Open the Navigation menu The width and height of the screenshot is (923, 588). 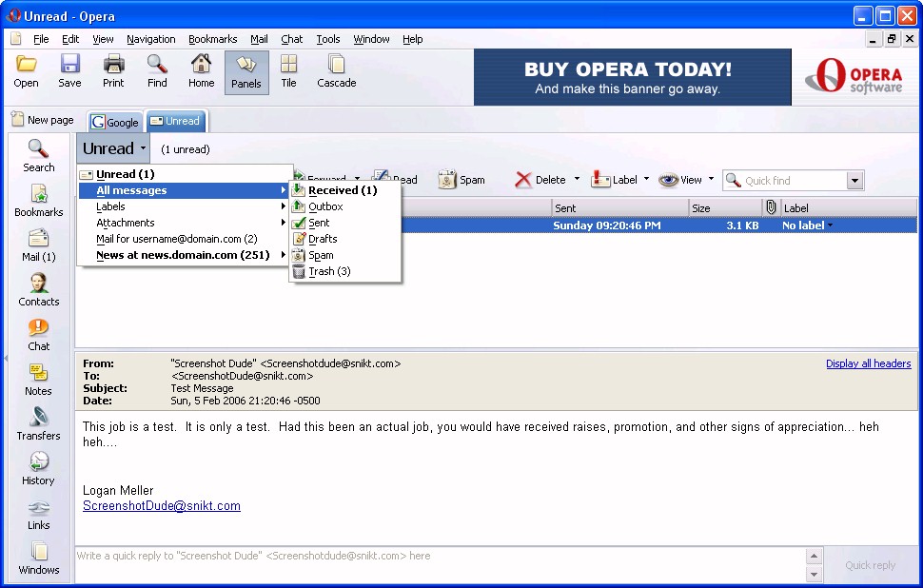pos(151,39)
